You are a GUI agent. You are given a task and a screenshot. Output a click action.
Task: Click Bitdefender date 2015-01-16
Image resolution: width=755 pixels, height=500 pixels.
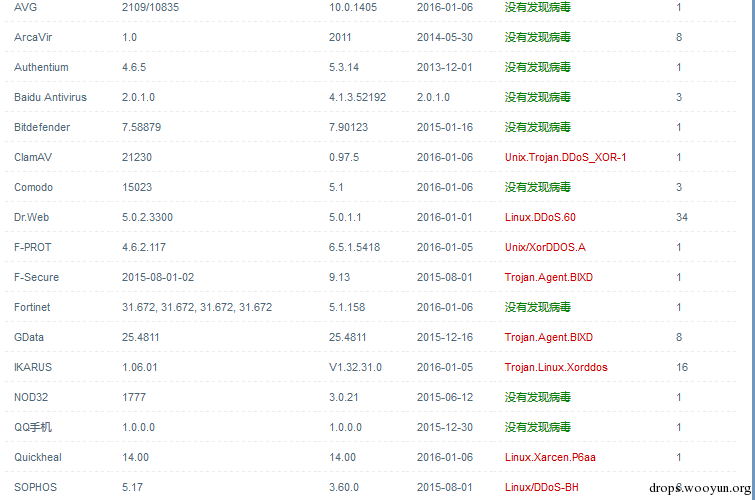[445, 127]
